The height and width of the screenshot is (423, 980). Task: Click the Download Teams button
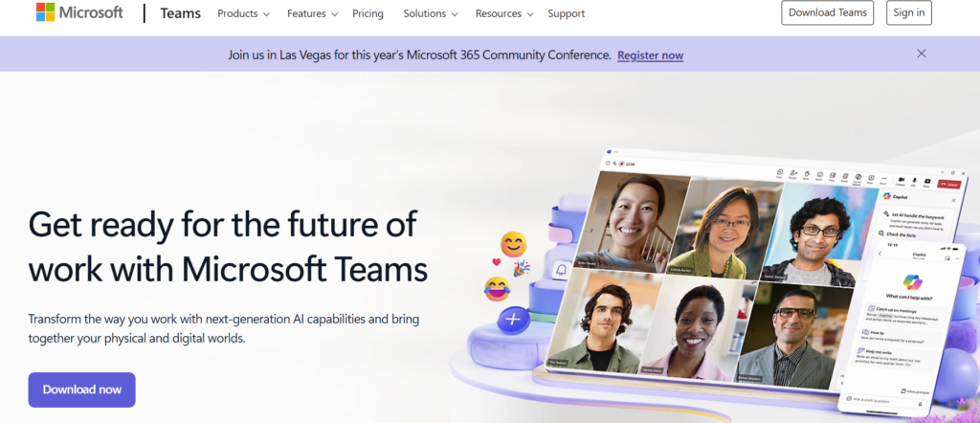[x=828, y=12]
